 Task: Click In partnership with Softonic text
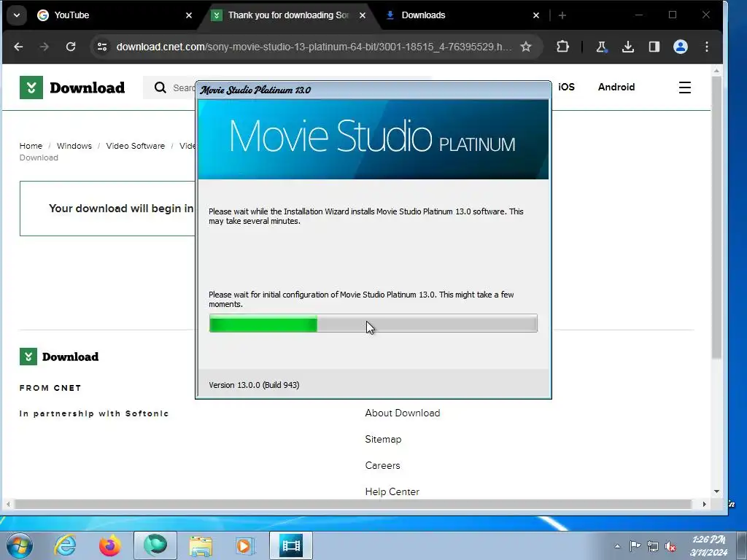coord(94,413)
